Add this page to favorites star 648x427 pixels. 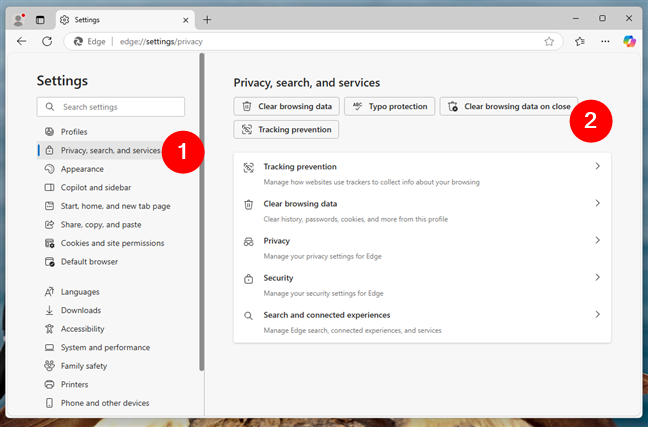549,41
